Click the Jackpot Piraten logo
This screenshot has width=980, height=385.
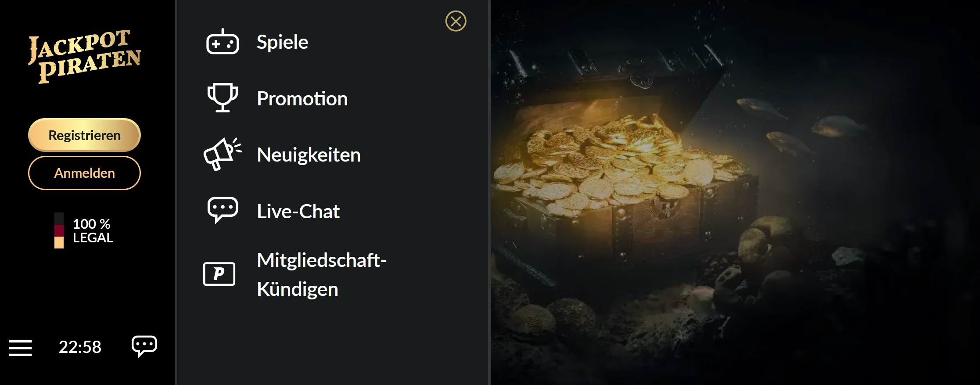point(84,56)
